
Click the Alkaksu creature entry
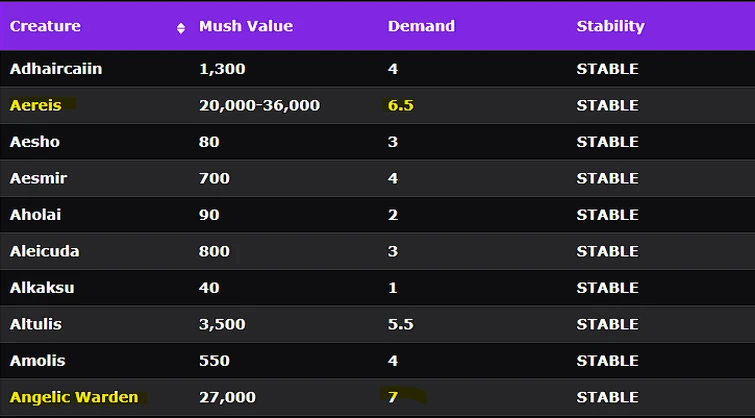click(42, 288)
